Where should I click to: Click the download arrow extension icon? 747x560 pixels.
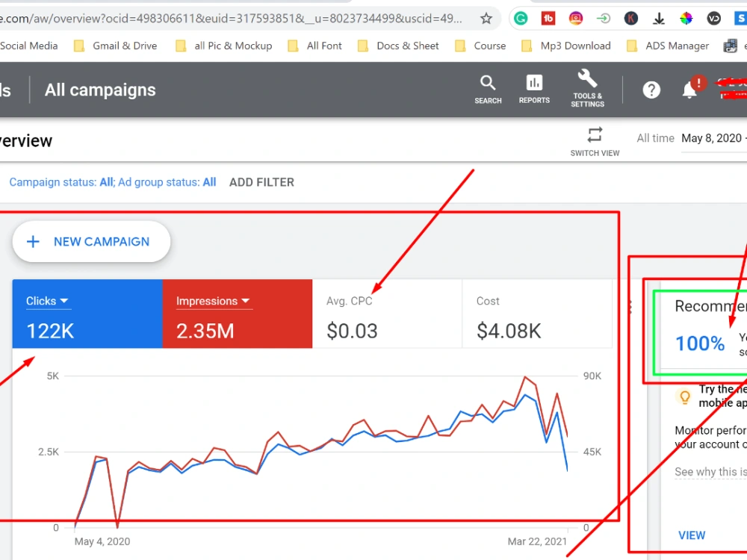(659, 19)
